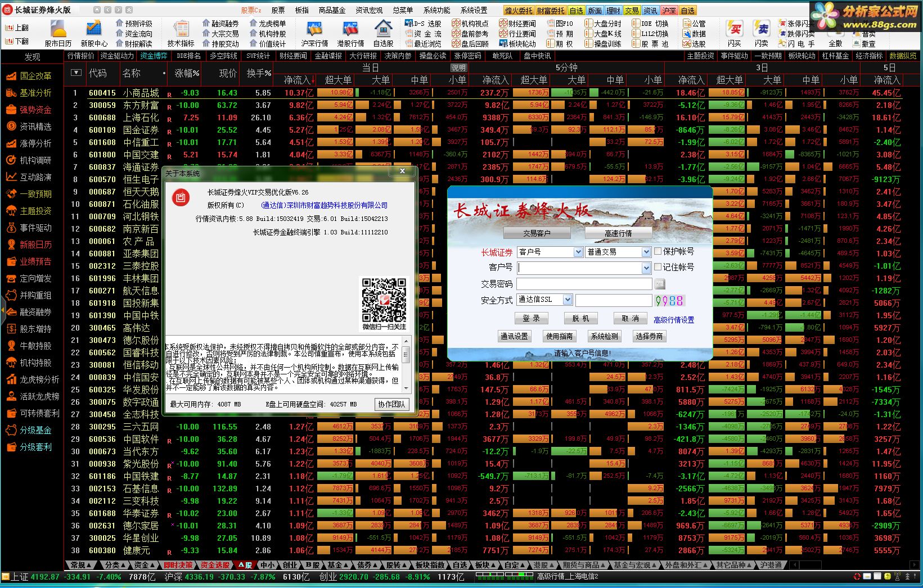Image resolution: width=923 pixels, height=588 pixels.
Task: Open the 通达信 company link in About dialog
Action: click(x=325, y=206)
